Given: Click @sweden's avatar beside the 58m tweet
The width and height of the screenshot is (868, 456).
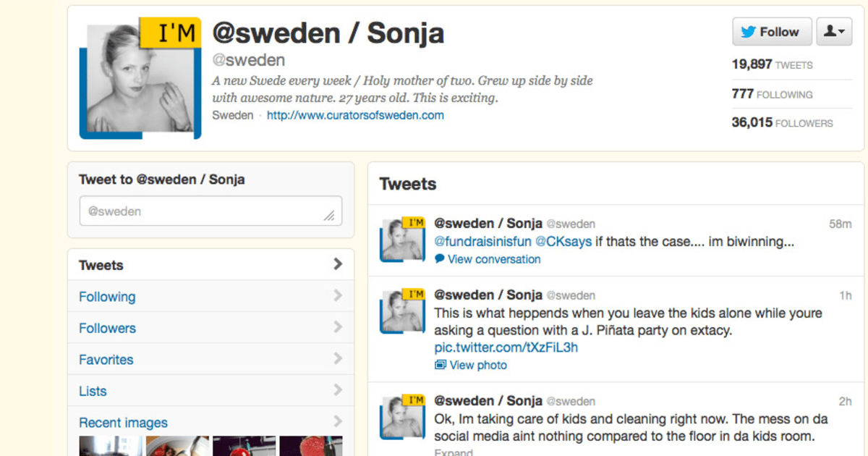Looking at the screenshot, I should pos(402,239).
